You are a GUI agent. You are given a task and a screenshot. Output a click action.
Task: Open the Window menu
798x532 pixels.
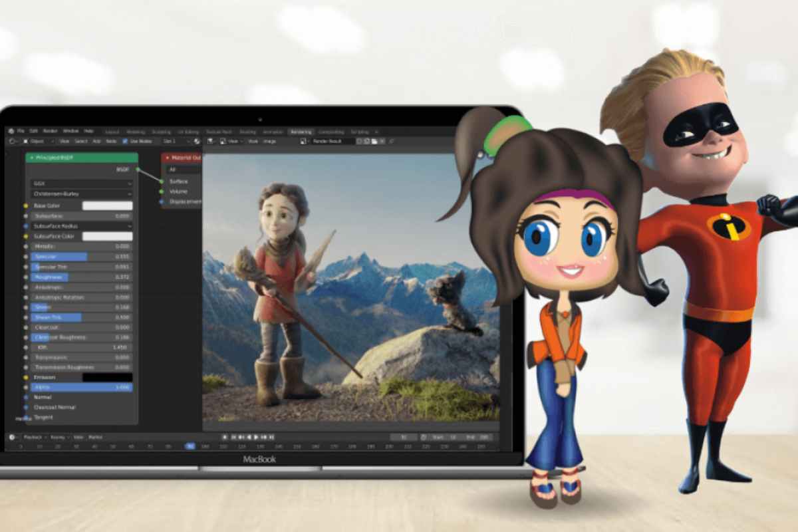pyautogui.click(x=70, y=131)
